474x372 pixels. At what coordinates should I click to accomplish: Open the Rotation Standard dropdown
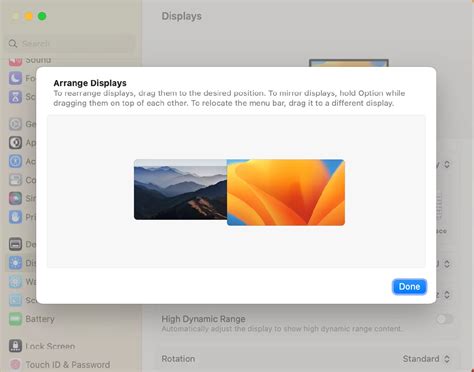426,359
